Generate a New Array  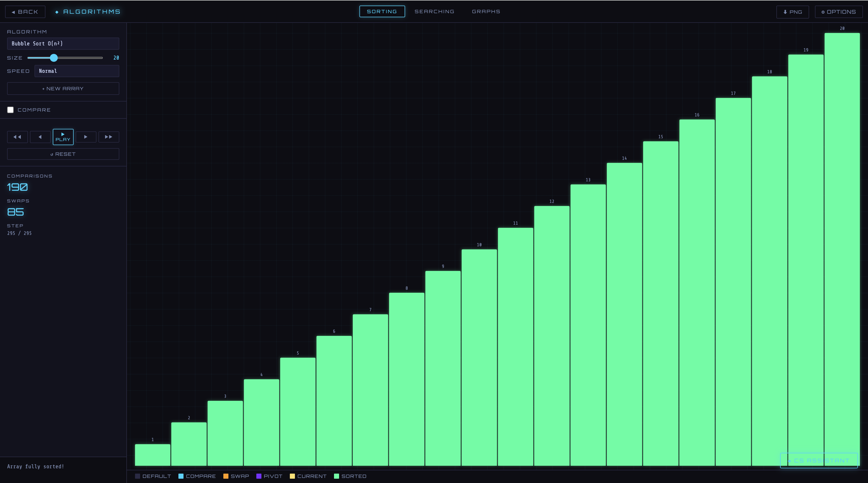(63, 89)
